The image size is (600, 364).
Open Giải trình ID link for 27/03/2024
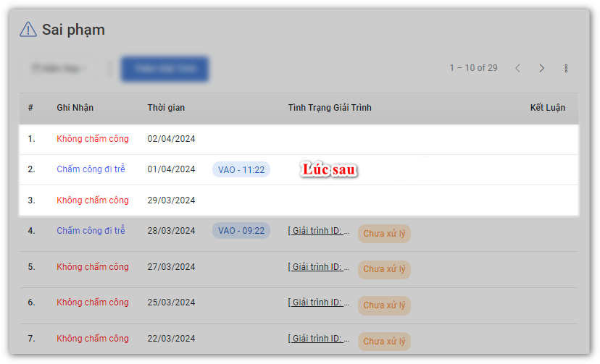pos(319,267)
